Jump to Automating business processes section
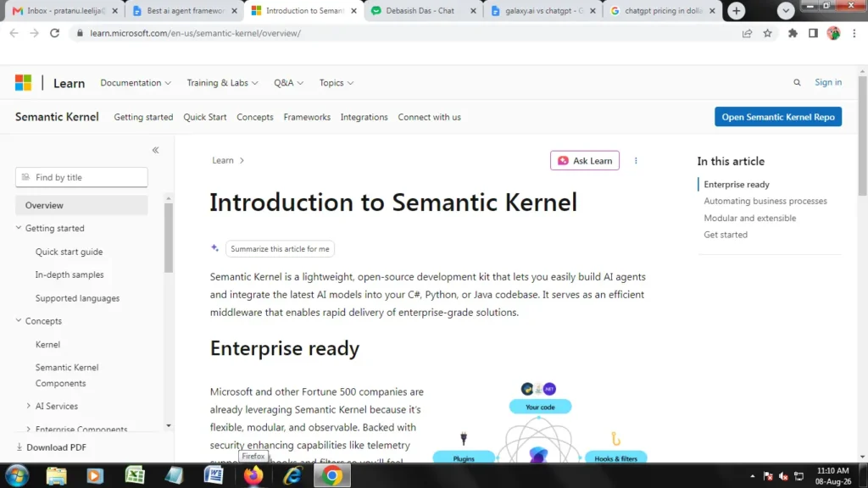 [x=765, y=201]
